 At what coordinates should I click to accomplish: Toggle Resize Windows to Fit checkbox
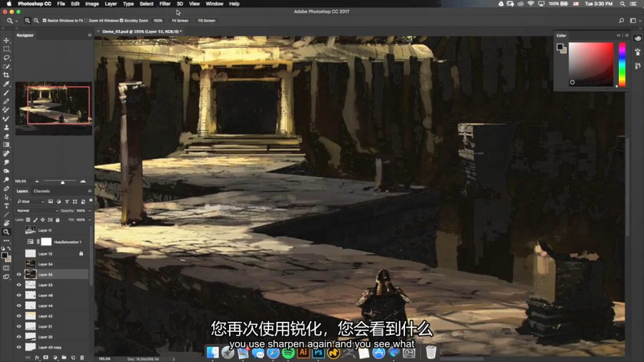[x=45, y=21]
